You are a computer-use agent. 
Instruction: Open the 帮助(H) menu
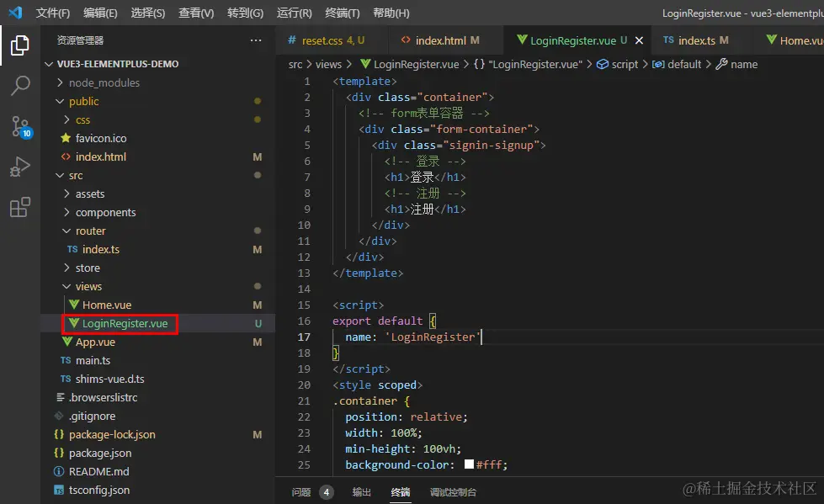tap(391, 13)
